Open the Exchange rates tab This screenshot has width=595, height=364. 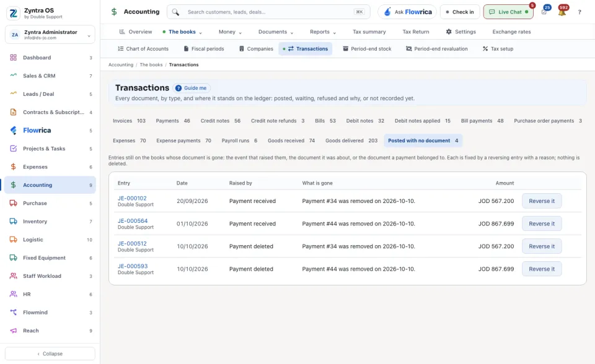point(511,32)
